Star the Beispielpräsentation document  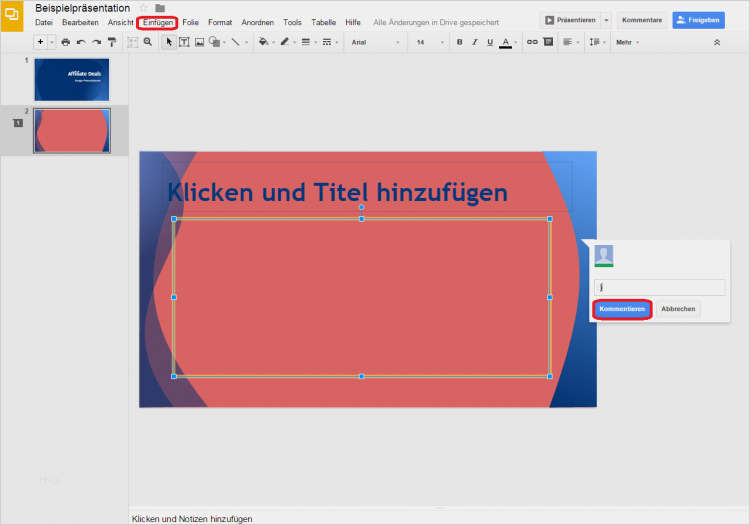click(143, 8)
